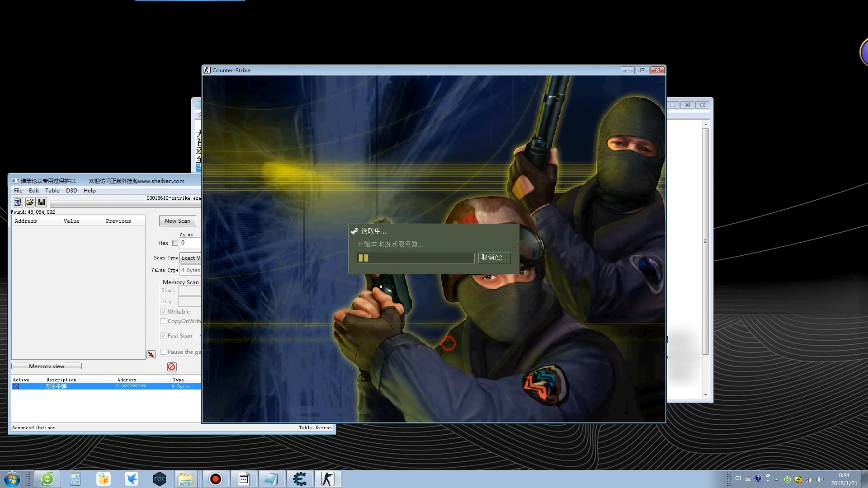Click the Memory view button
This screenshot has width=868, height=488.
47,366
